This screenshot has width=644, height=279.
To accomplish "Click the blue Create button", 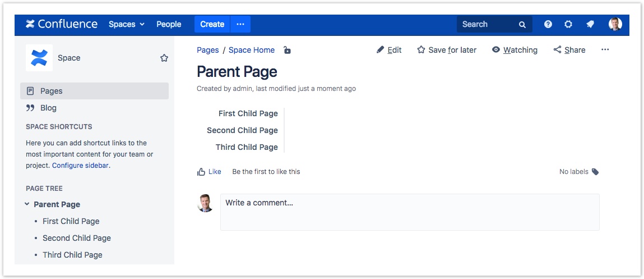I will [212, 24].
